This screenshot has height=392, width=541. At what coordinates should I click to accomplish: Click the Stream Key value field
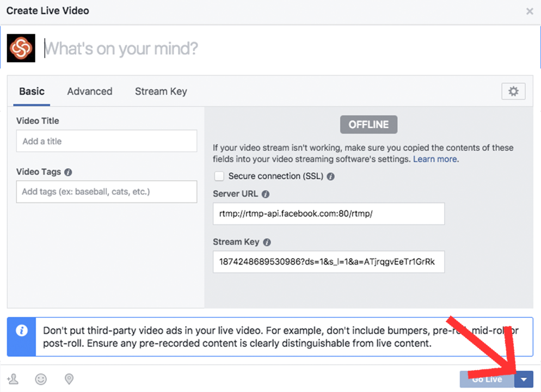click(328, 262)
